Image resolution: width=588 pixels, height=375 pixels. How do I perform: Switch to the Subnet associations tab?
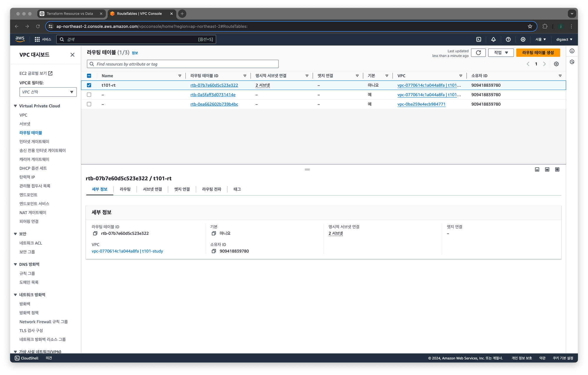click(x=152, y=189)
